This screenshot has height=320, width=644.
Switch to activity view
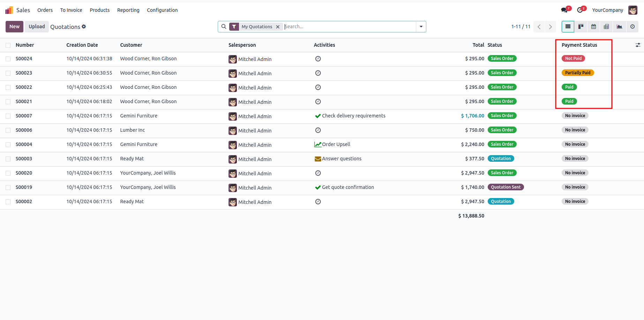coord(632,26)
